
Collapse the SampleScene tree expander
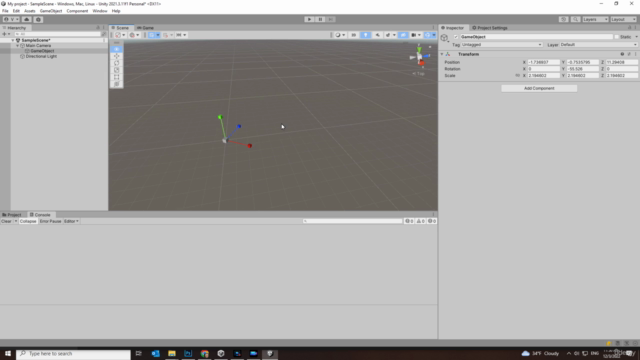coord(13,40)
